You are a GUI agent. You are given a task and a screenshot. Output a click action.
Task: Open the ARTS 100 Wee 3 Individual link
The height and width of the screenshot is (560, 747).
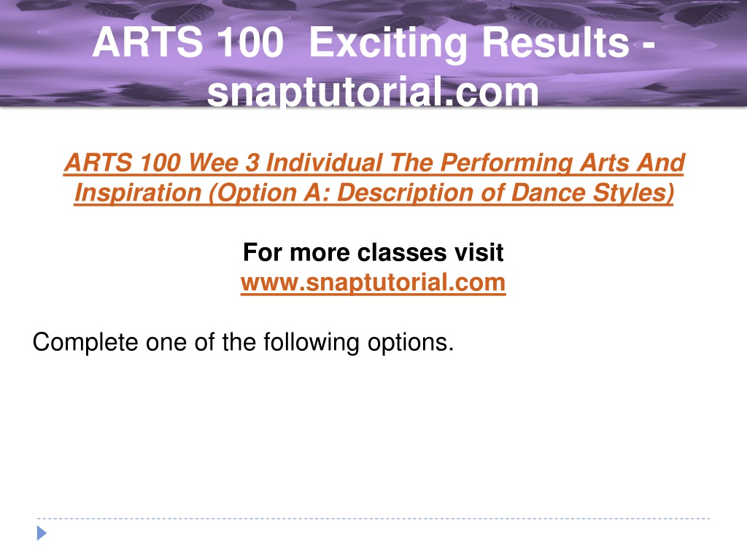pyautogui.click(x=223, y=163)
